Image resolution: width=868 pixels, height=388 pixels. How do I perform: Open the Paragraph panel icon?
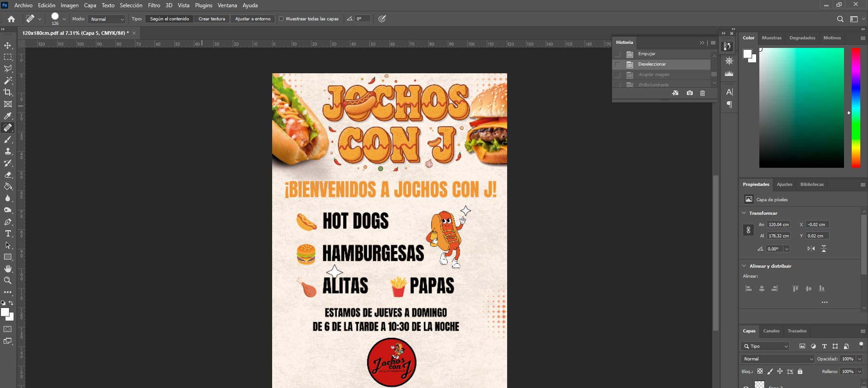729,104
